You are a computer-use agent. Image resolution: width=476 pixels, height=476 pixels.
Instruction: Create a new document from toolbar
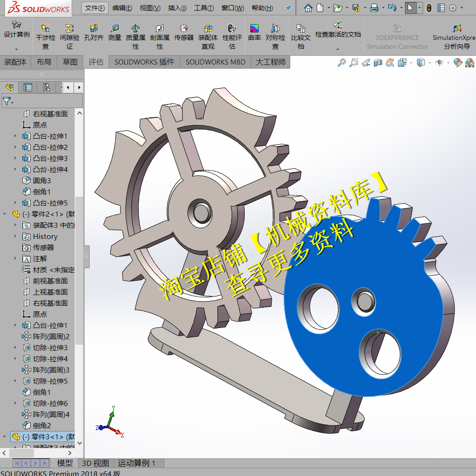[320, 8]
